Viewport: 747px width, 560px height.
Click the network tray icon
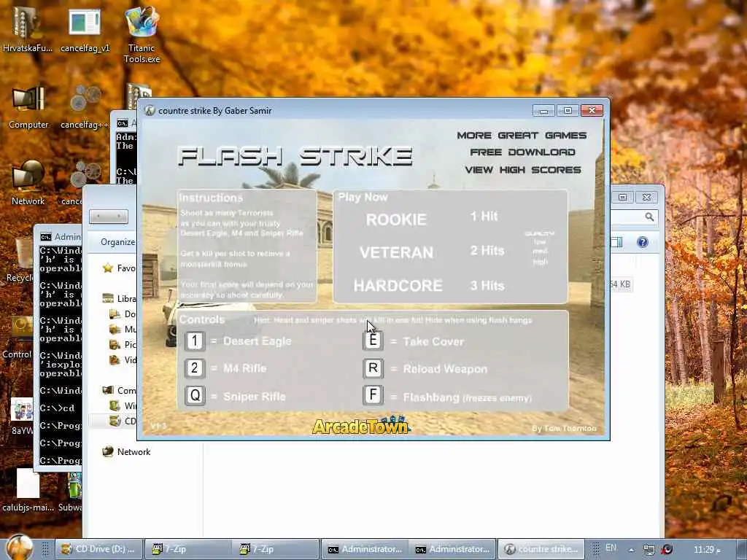point(649,550)
